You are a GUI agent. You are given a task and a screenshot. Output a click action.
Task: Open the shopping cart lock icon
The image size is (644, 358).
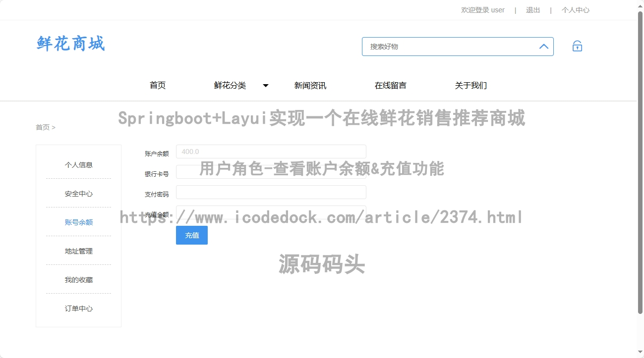[x=577, y=47]
